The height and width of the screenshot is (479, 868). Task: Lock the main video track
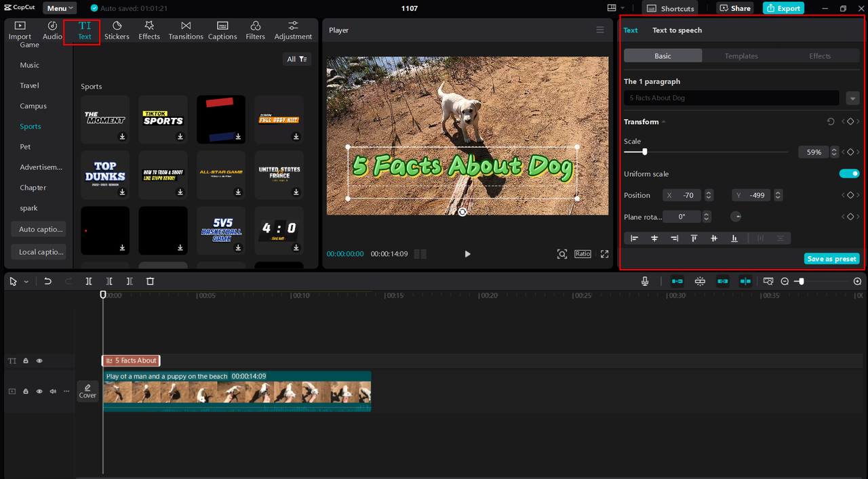click(x=26, y=392)
